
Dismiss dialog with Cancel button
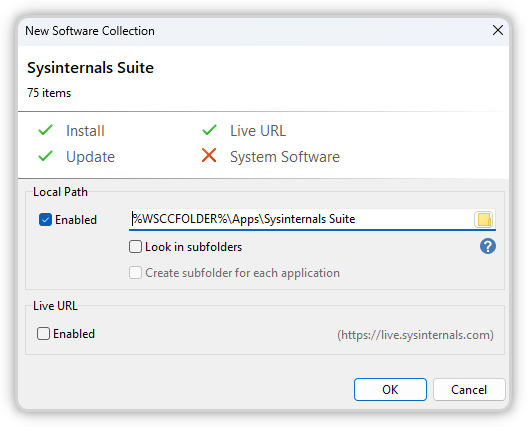point(469,389)
